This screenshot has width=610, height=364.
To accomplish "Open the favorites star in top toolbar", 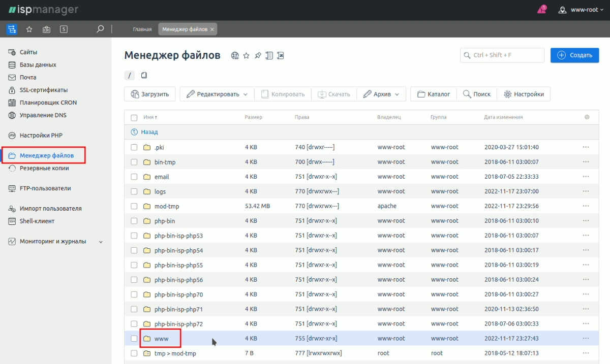I will [x=29, y=29].
